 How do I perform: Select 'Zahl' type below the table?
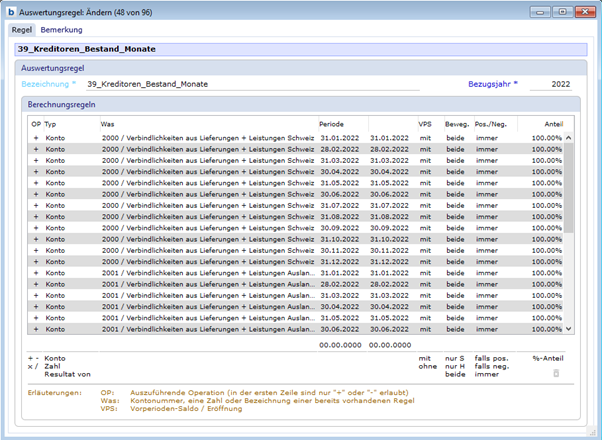[55, 365]
